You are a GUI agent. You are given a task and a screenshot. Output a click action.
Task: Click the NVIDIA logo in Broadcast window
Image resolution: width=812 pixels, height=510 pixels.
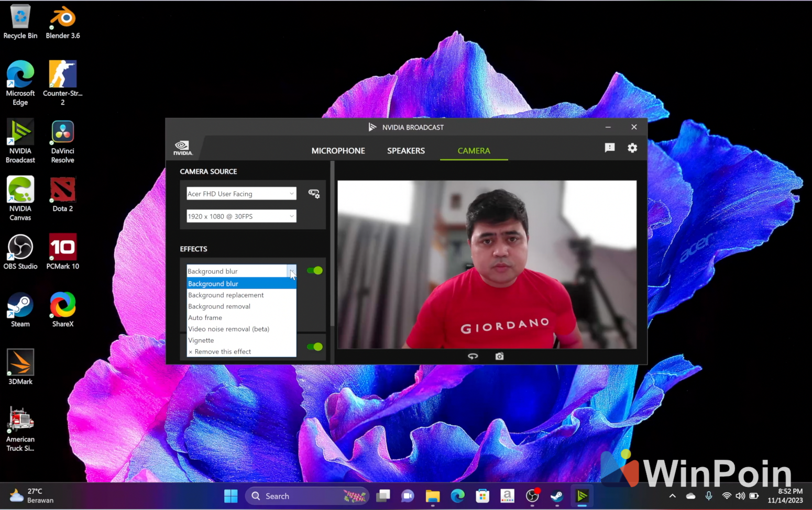point(183,148)
